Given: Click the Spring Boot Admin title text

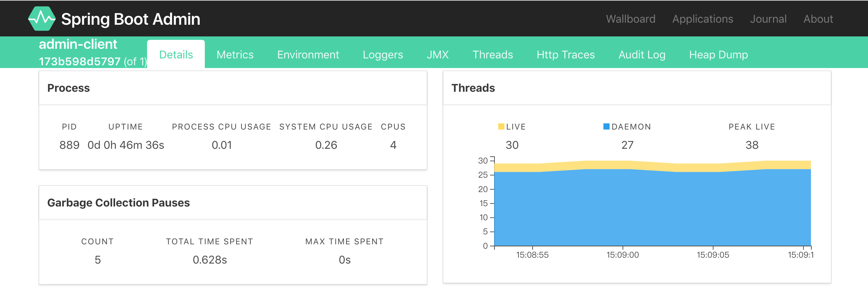Looking at the screenshot, I should [131, 19].
